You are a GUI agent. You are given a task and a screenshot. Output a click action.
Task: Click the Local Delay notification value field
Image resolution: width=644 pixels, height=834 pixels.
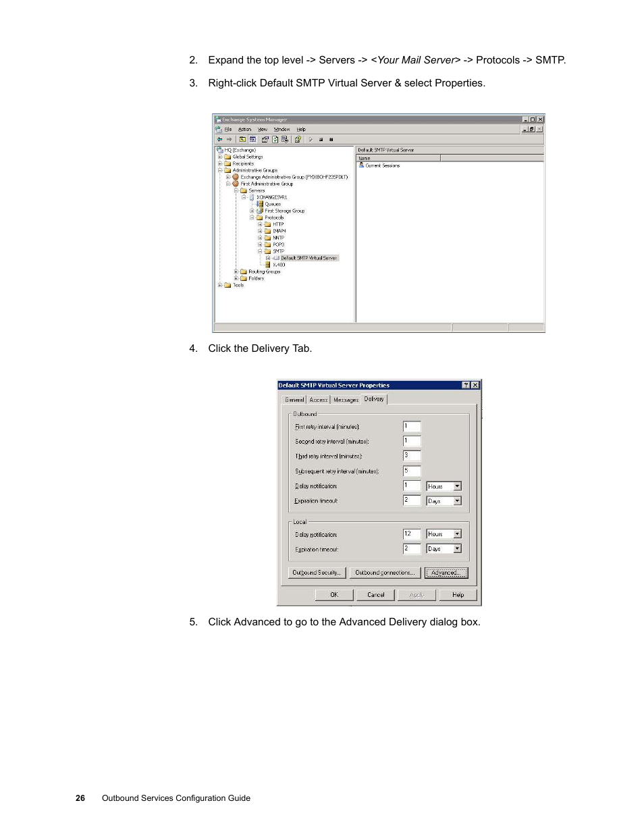412,534
